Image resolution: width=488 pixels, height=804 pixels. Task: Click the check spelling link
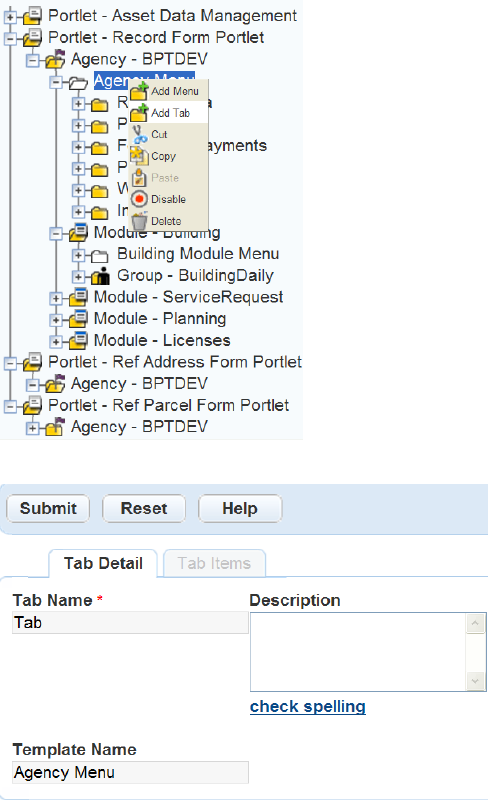click(x=308, y=707)
